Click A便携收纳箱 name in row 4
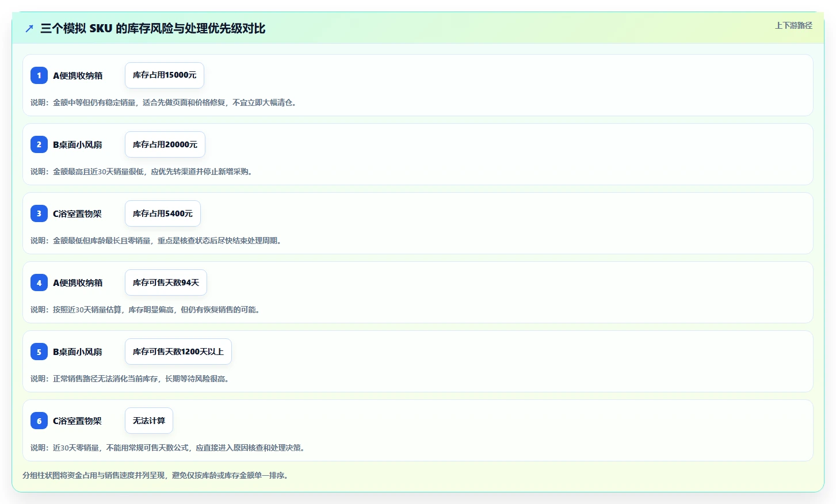This screenshot has height=504, width=836. click(78, 282)
